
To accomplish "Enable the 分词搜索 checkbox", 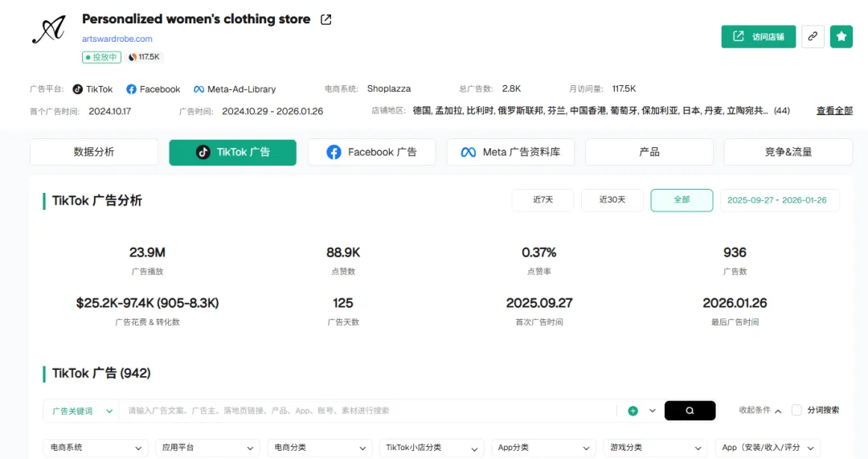I will coord(796,410).
